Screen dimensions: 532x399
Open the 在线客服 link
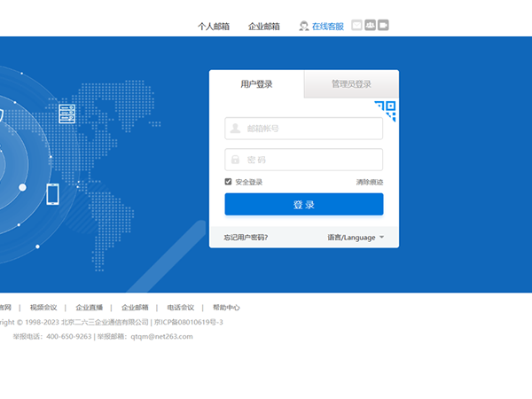pyautogui.click(x=327, y=26)
